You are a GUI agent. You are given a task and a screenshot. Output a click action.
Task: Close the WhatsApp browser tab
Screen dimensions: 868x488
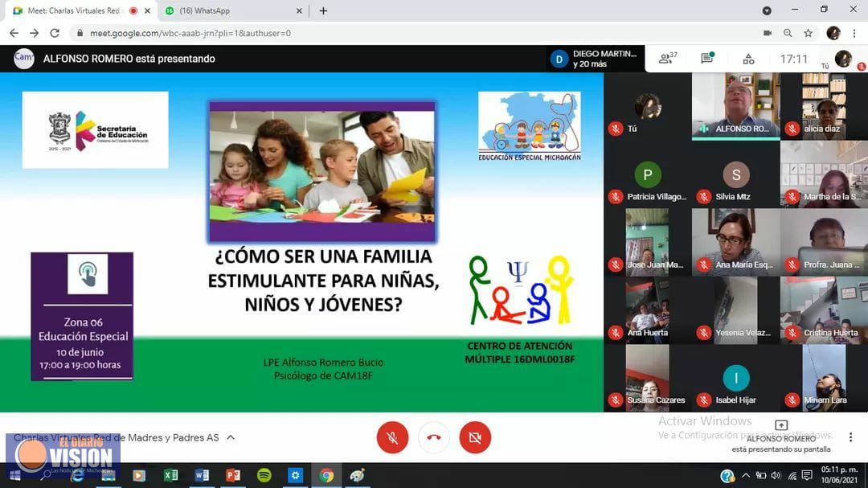tap(299, 10)
